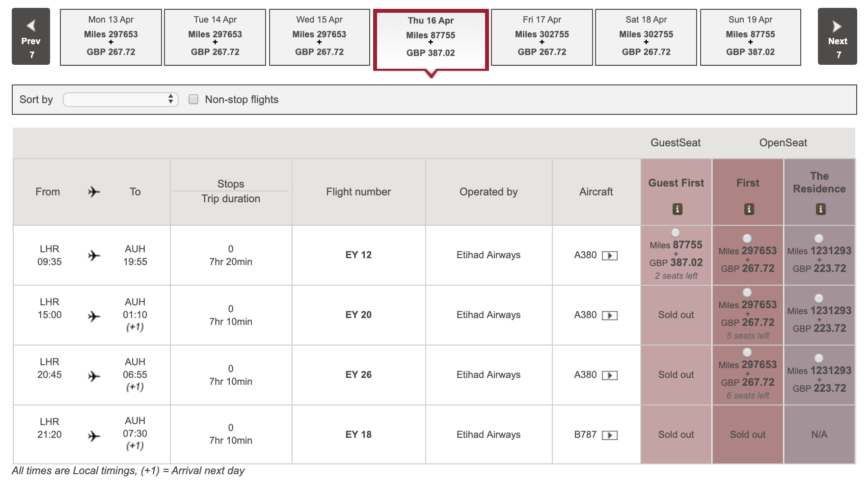Choose The Residence fare for EY 26

819,358
